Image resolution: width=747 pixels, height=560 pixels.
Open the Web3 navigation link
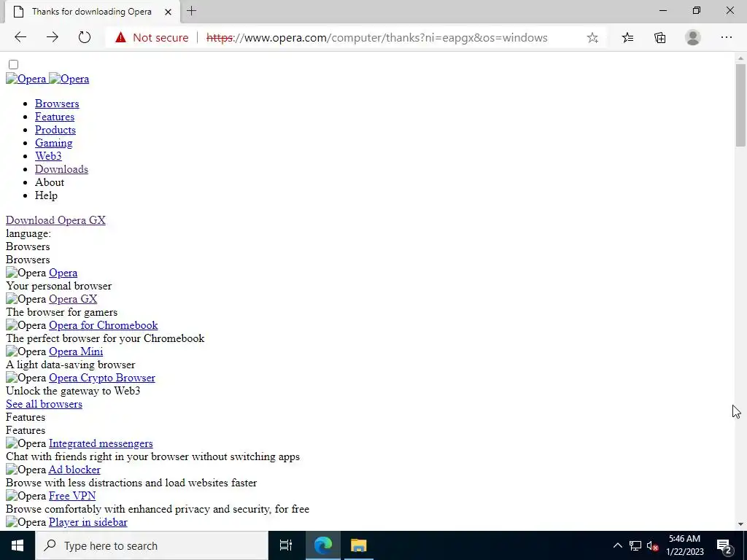48,156
